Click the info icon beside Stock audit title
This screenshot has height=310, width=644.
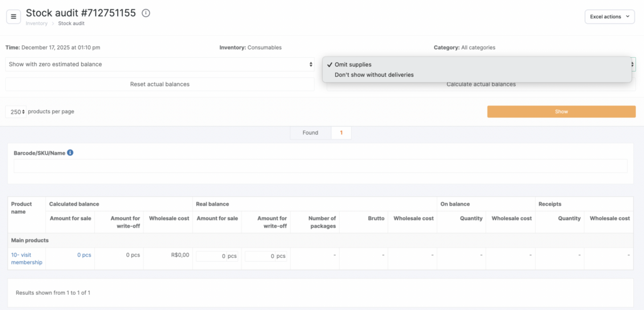pyautogui.click(x=146, y=13)
